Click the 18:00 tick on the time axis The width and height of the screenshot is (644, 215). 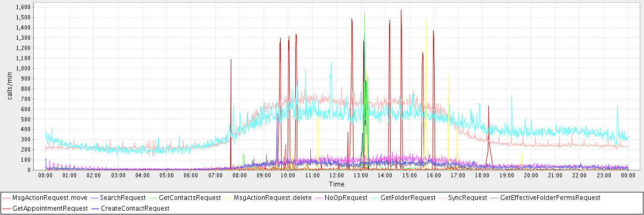[482, 175]
